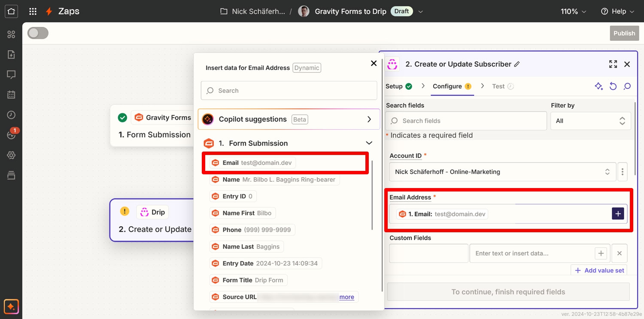The image size is (644, 319).
Task: Click the plus button in Email Address field
Action: click(x=618, y=213)
